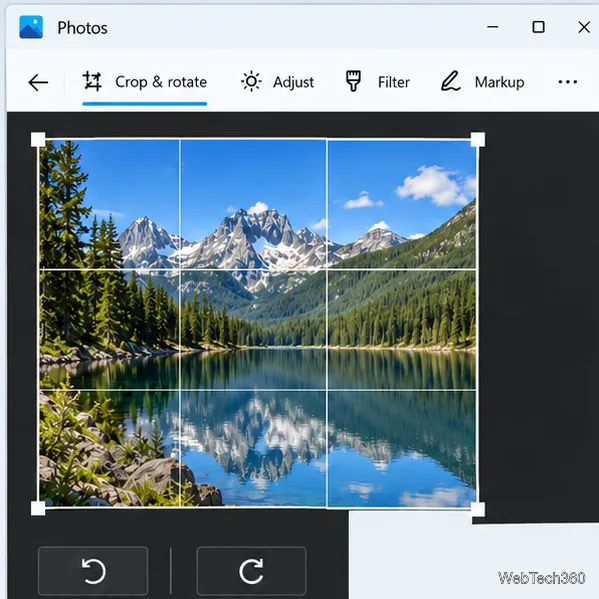This screenshot has width=599, height=599.
Task: Open the three-dot more options menu
Action: point(567,82)
